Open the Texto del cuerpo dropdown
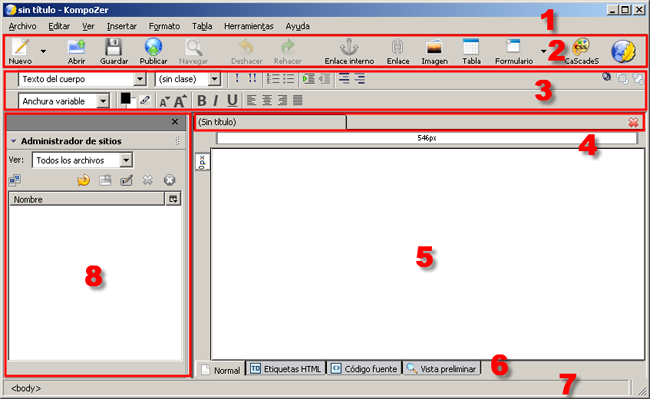The image size is (650, 399). [82, 79]
